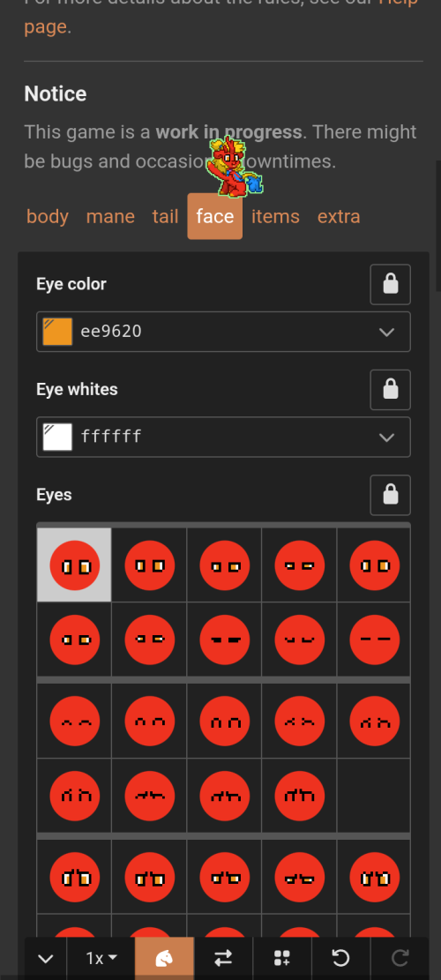
Task: Select fourth eye style in second row
Action: 299,640
